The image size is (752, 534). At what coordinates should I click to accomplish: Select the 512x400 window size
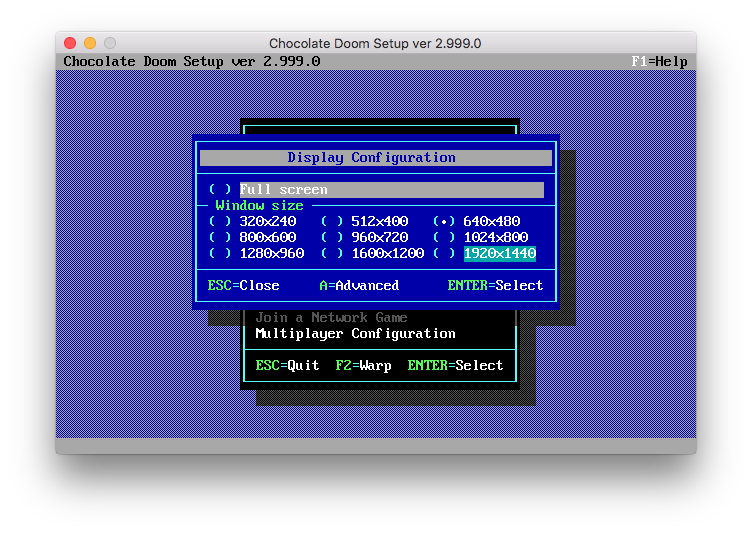364,221
